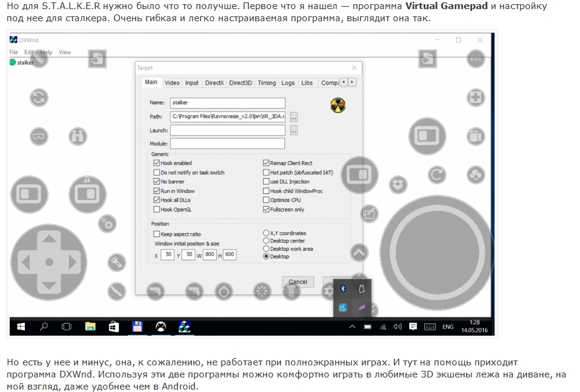Screen dimensions: 580x392
Task: Enable Optimize CPU checkbox
Action: 266,200
